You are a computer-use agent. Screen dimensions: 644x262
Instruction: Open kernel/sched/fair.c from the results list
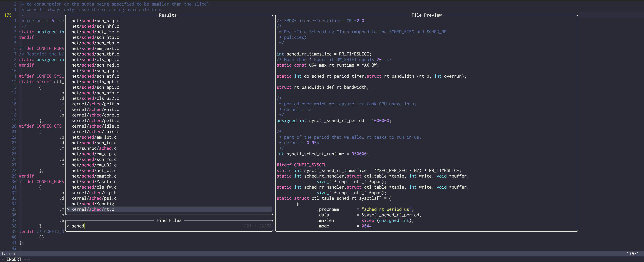[95, 132]
